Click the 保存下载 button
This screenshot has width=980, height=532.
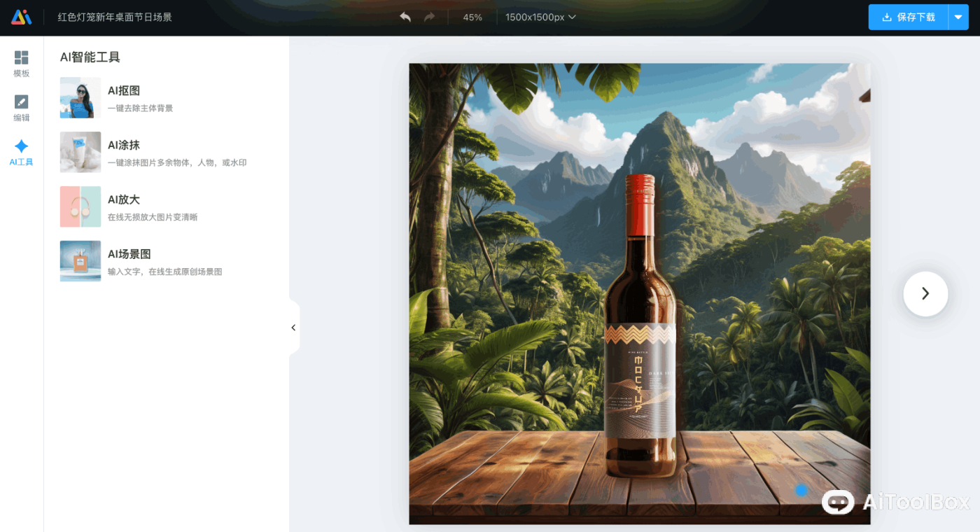click(x=909, y=17)
